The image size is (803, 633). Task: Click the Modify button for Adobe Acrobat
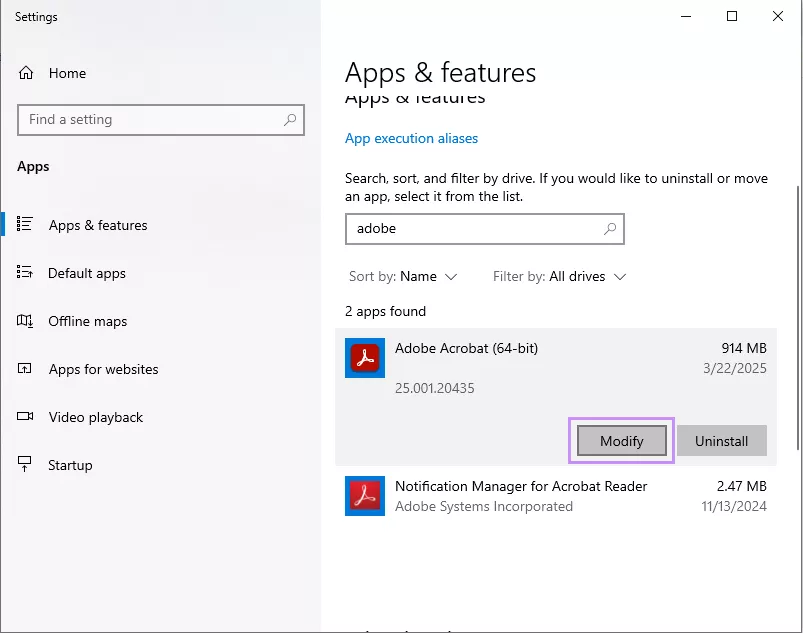(x=620, y=440)
